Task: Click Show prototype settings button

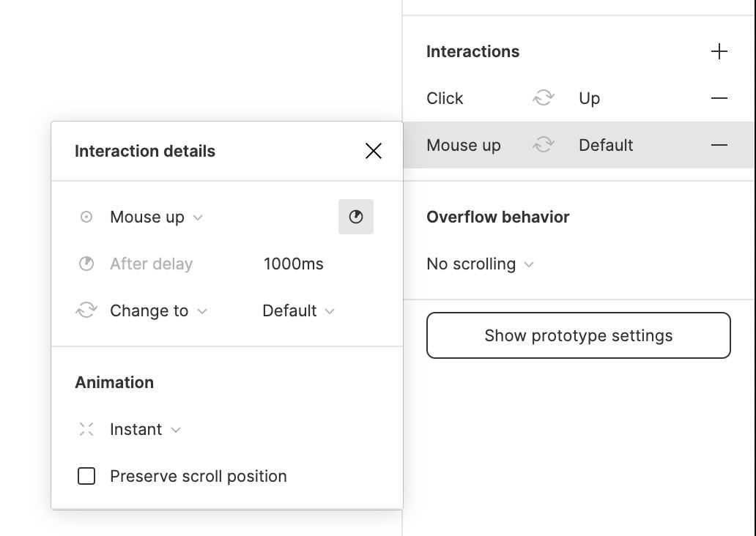Action: click(x=579, y=335)
